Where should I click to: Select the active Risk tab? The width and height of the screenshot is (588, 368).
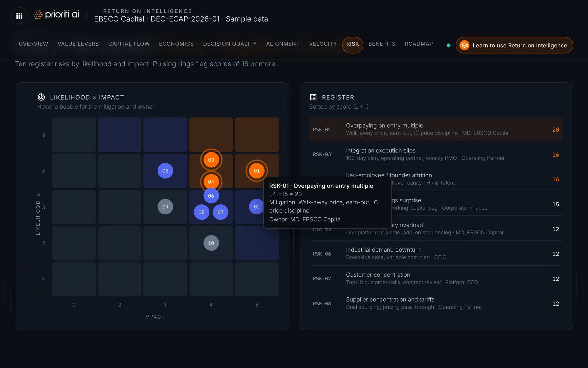pos(353,45)
